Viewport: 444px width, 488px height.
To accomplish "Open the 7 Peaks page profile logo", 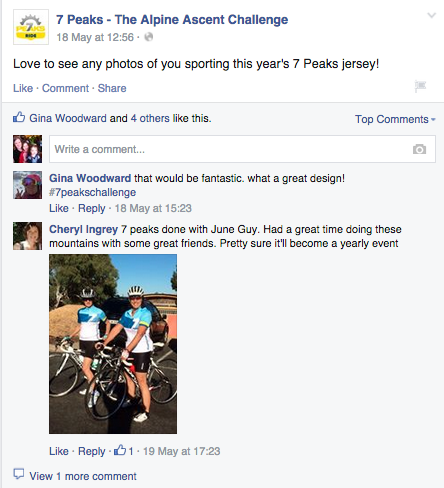I will 31,27.
